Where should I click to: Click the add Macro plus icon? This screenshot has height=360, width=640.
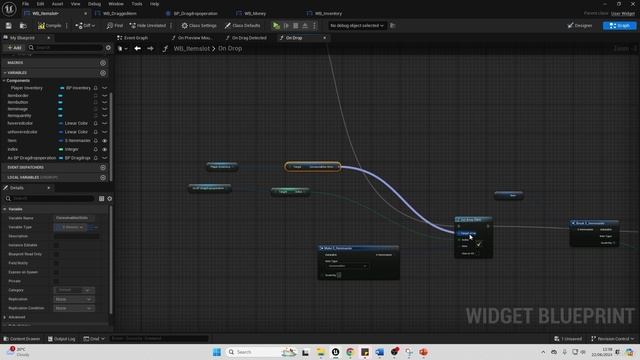103,63
